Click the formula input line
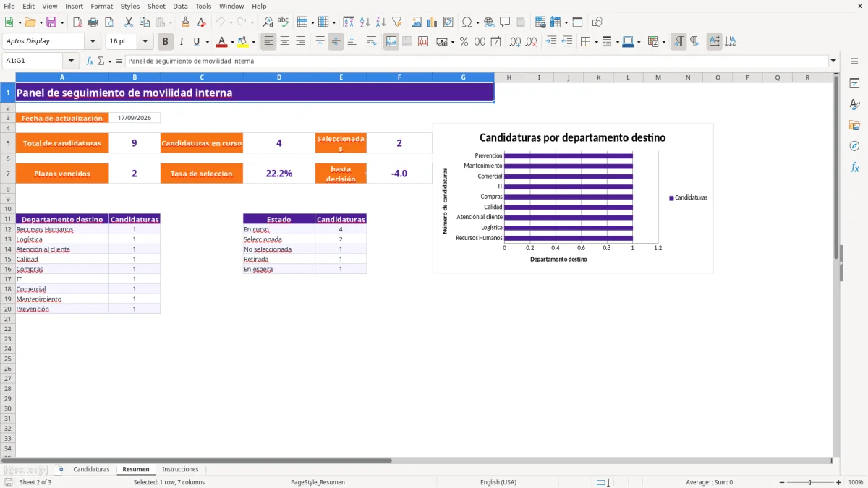Viewport: 868px width, 488px height. point(476,61)
